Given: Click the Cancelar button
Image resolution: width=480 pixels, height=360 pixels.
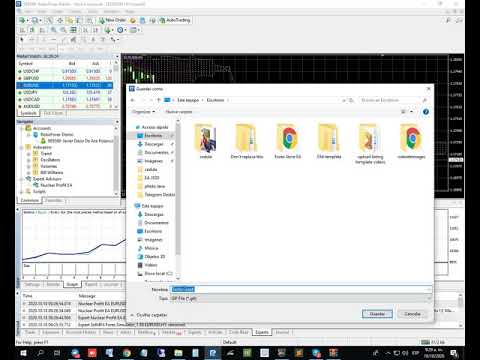Looking at the screenshot, I should point(412,314).
